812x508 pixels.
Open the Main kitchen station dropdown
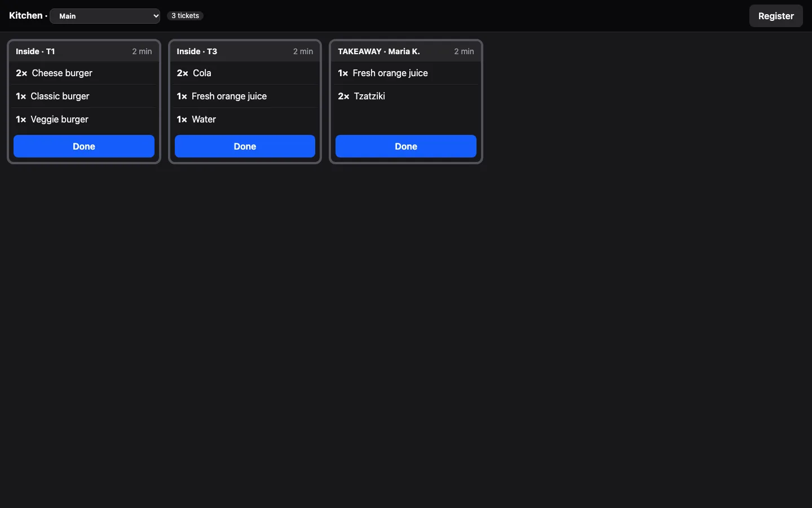(x=105, y=16)
